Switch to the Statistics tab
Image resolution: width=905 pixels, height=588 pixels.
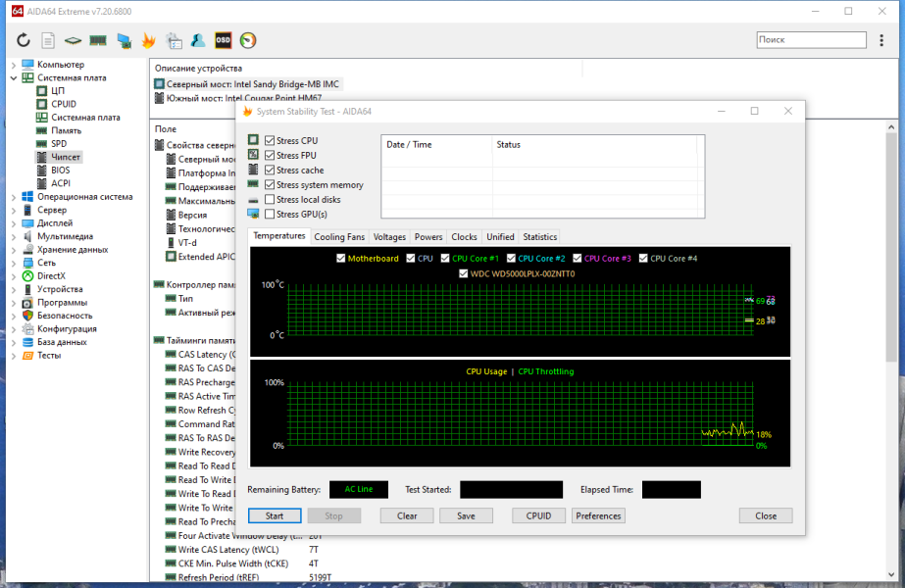pos(539,237)
